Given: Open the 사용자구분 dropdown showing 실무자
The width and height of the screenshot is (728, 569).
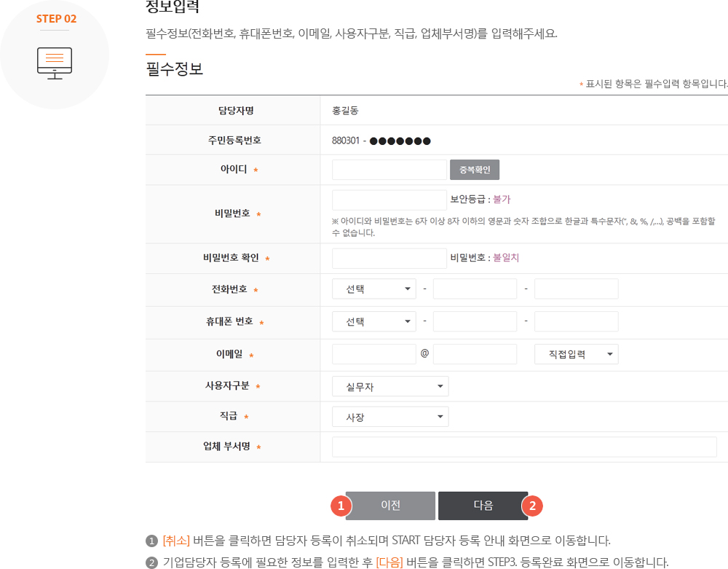Looking at the screenshot, I should click(389, 385).
